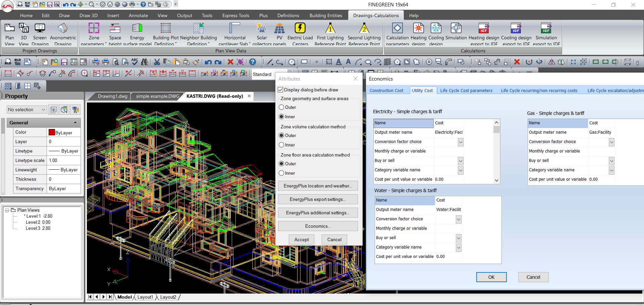Image resolution: width=644 pixels, height=305 pixels.
Task: Open the Building Entities menu
Action: (x=325, y=15)
